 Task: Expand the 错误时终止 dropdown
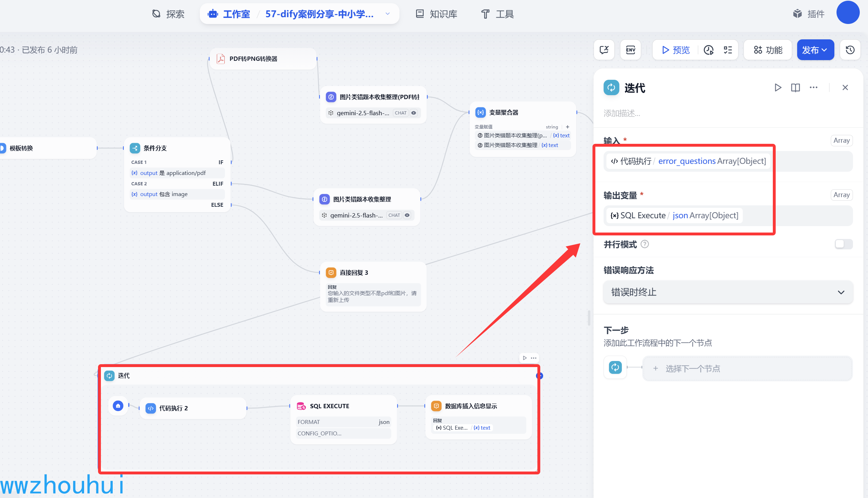[x=728, y=292]
